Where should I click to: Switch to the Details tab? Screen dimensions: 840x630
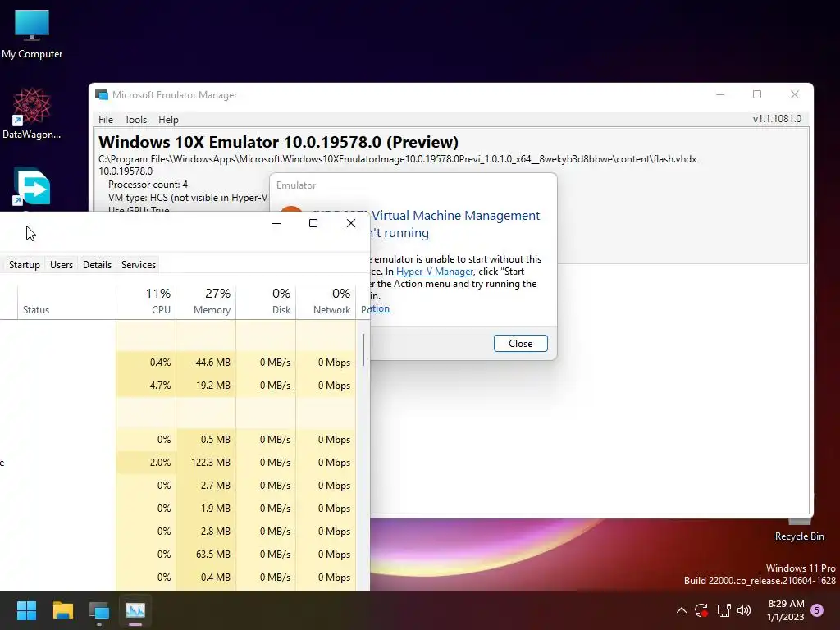(x=97, y=265)
